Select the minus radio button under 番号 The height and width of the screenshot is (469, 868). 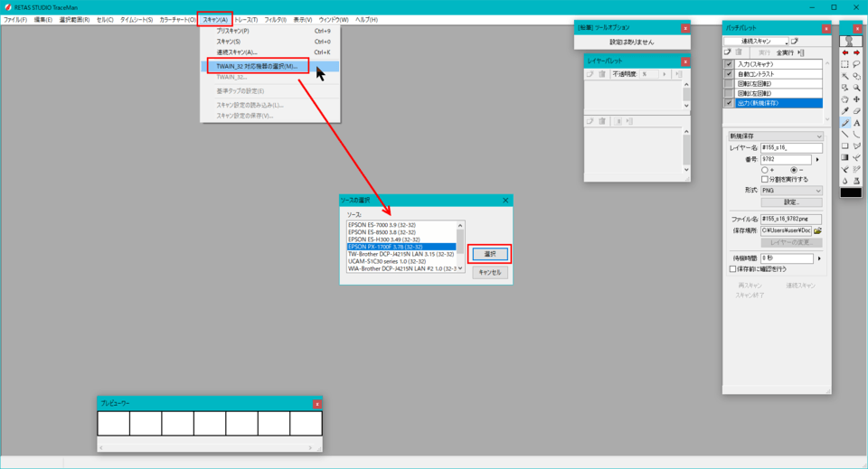794,170
